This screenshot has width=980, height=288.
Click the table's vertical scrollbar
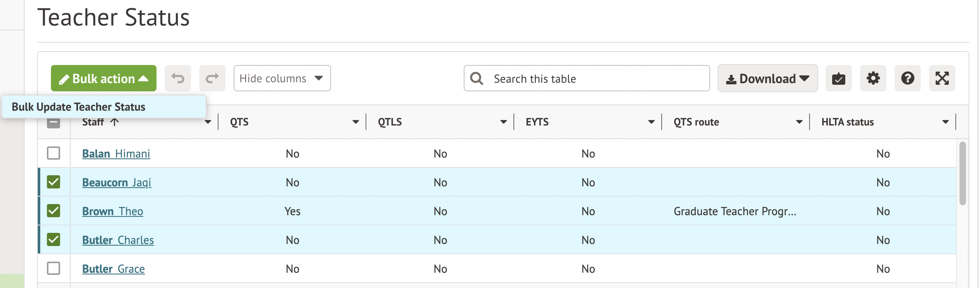[962, 173]
